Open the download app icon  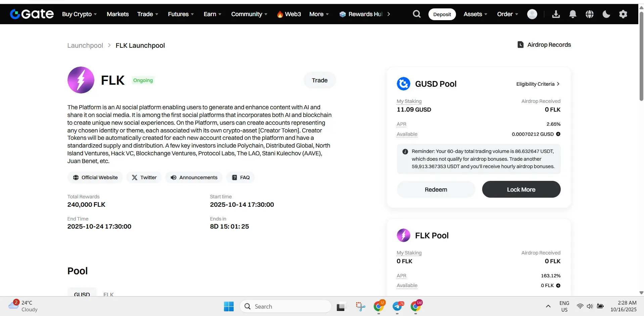pos(556,14)
